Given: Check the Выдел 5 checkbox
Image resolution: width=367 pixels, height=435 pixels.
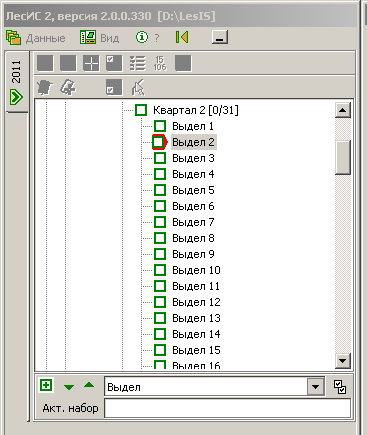Looking at the screenshot, I should tap(160, 190).
